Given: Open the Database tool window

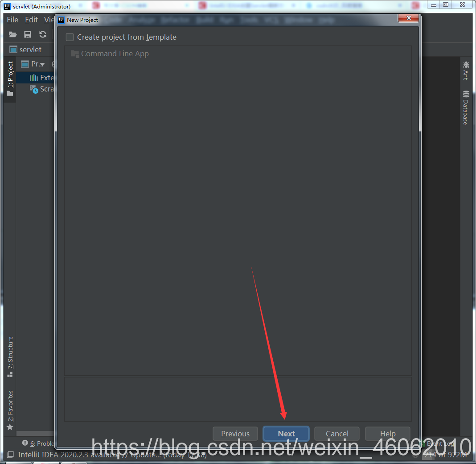Looking at the screenshot, I should point(466,108).
